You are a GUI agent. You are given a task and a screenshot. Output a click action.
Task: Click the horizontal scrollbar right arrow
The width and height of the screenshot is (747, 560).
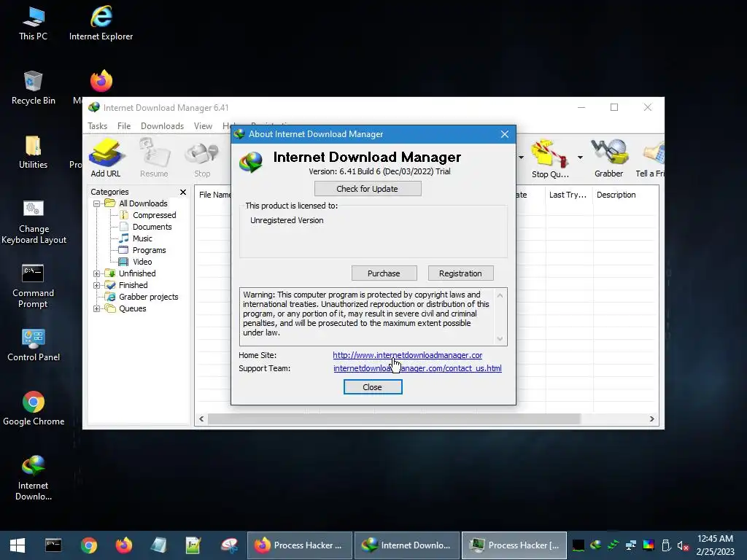click(651, 419)
